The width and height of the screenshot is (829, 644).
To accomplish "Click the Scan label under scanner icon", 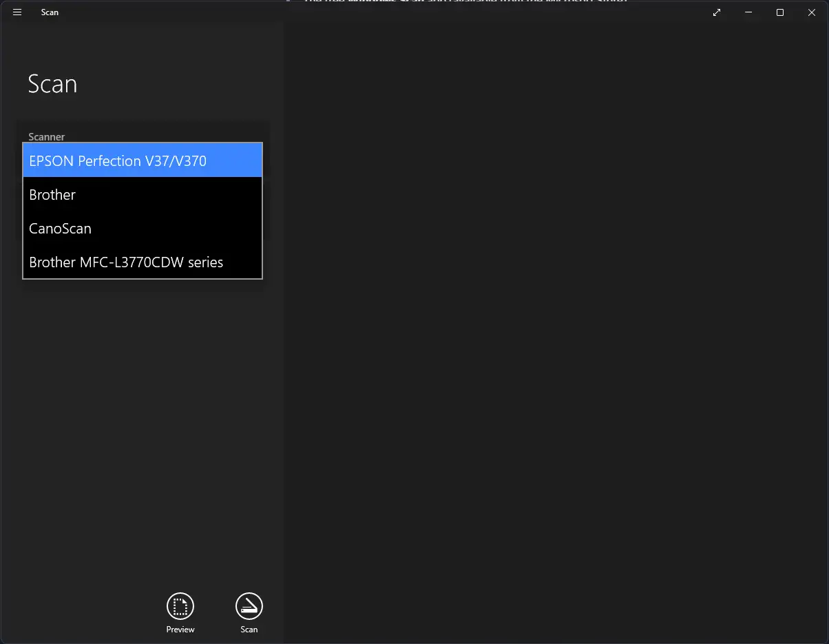I will pyautogui.click(x=249, y=630).
